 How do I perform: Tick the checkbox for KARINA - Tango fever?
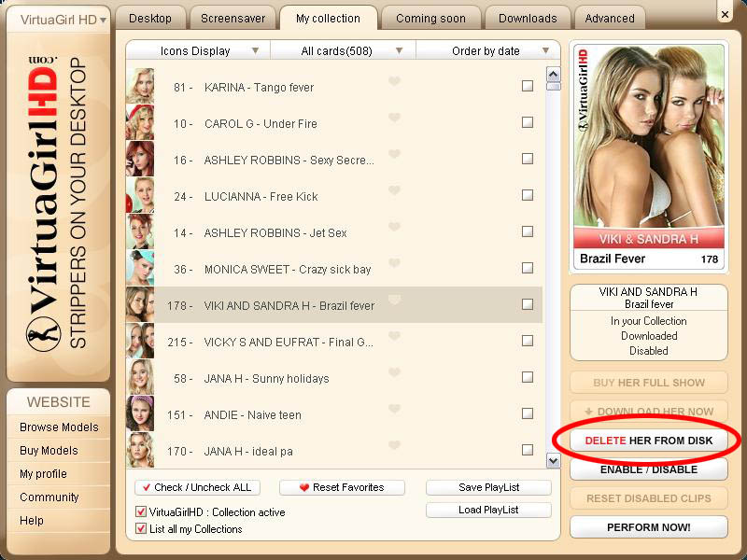pos(528,86)
